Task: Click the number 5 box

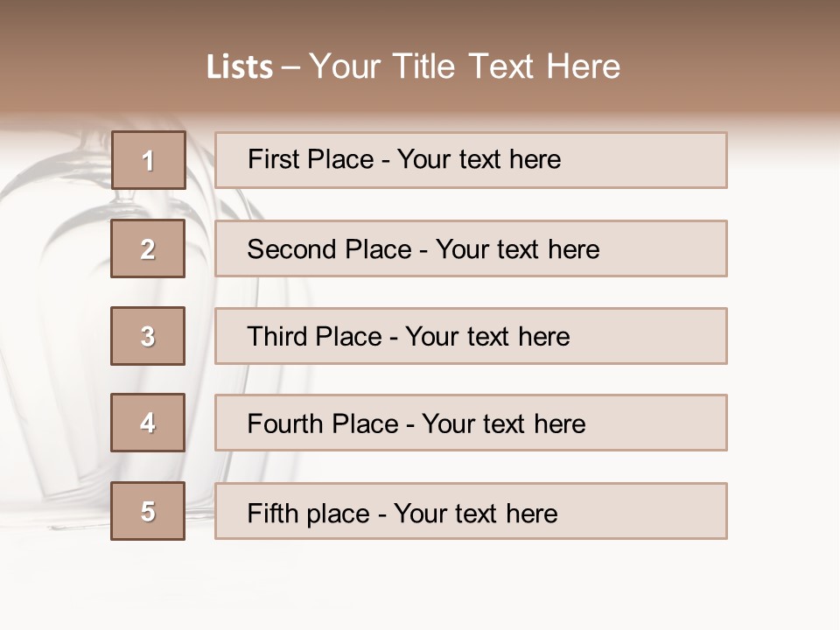Action: tap(148, 511)
